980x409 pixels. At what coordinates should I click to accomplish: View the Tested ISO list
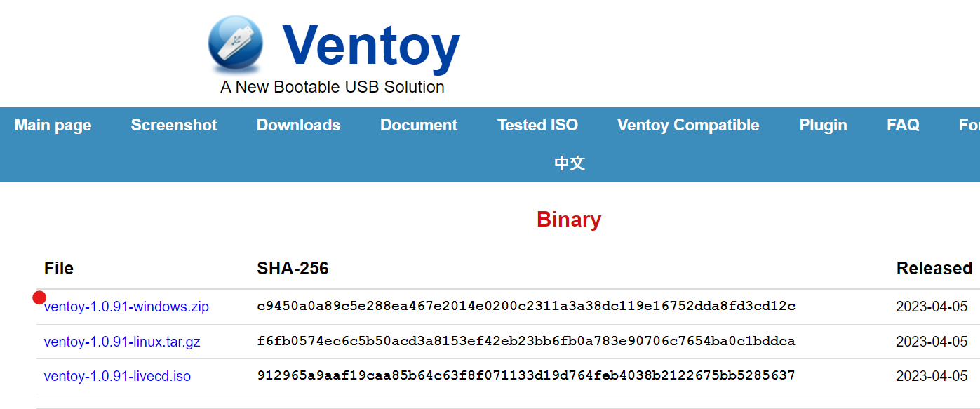(537, 125)
